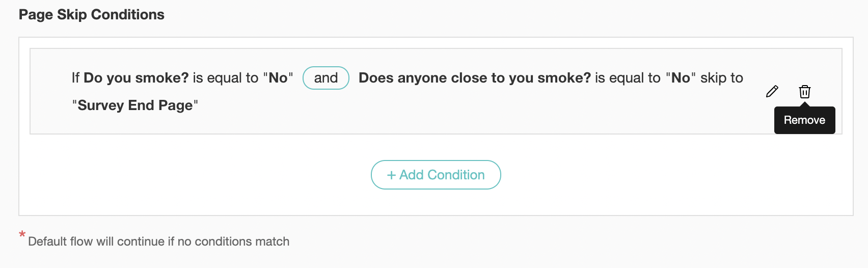Click the first "No" answer value

point(278,78)
